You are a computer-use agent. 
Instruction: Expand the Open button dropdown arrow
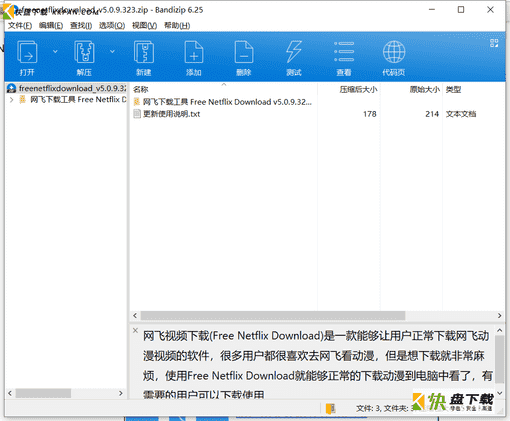coord(55,51)
